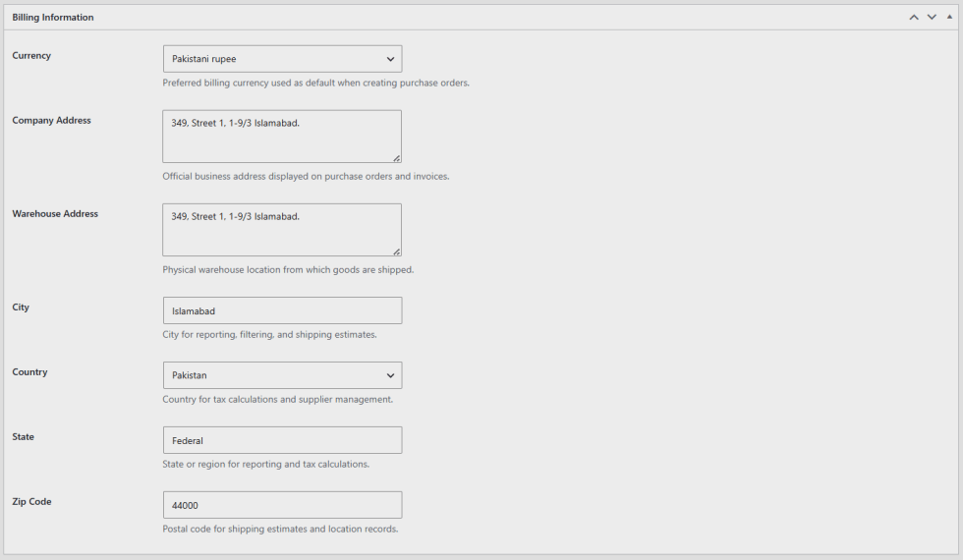Click 'City for reporting' help text
The height and width of the screenshot is (560, 963).
(x=269, y=335)
